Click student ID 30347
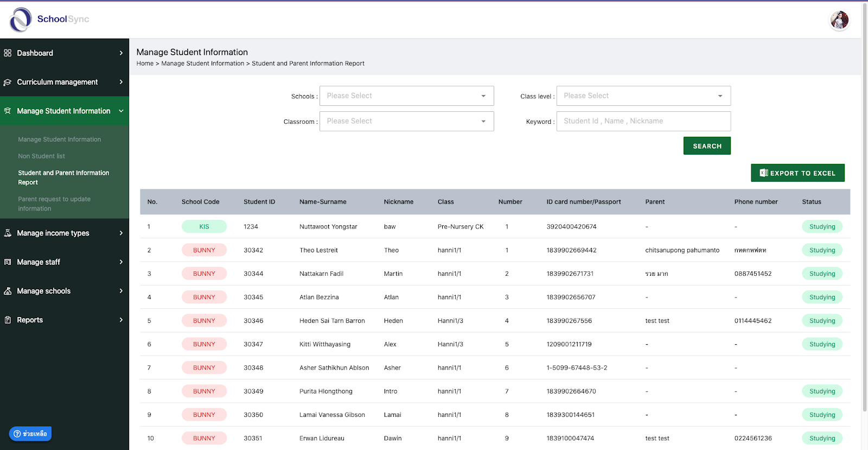The height and width of the screenshot is (450, 868). (x=253, y=344)
